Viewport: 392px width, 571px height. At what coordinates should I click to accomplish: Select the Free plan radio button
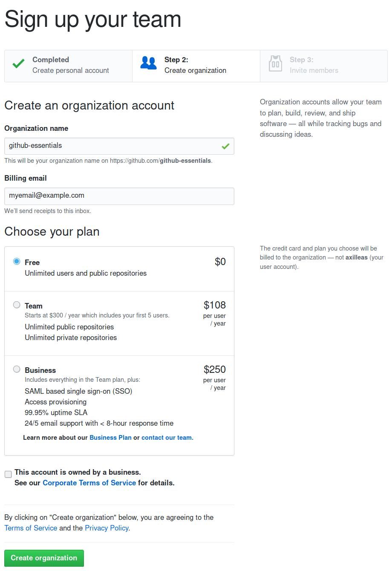coord(17,261)
